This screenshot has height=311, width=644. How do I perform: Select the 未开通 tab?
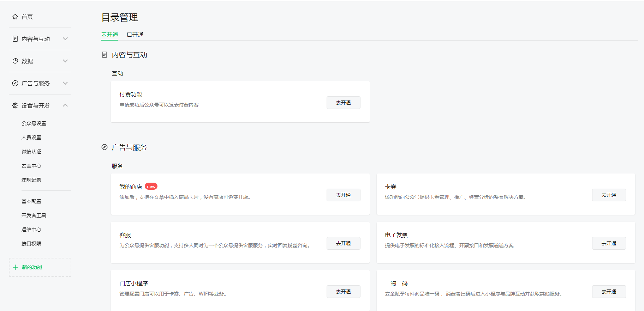[x=109, y=35]
